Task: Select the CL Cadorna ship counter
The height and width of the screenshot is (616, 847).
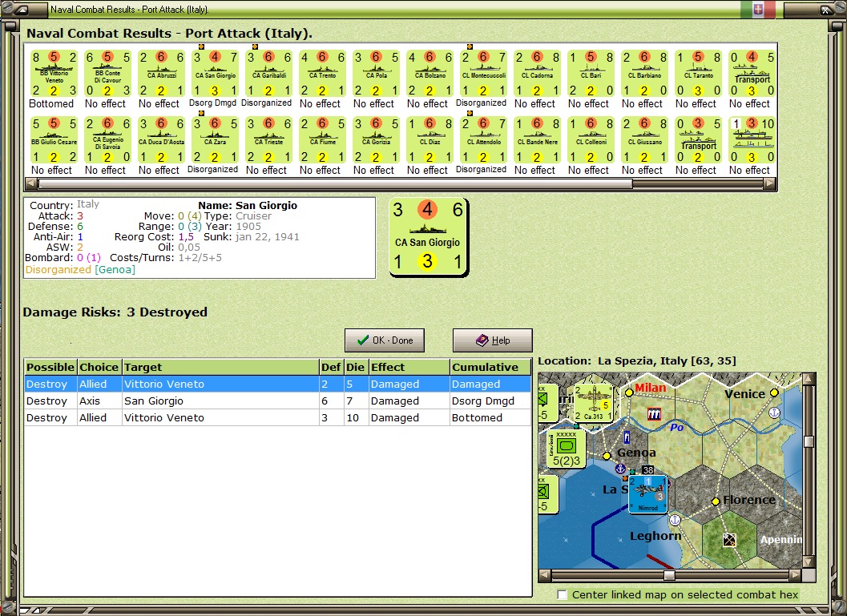Action: (537, 74)
